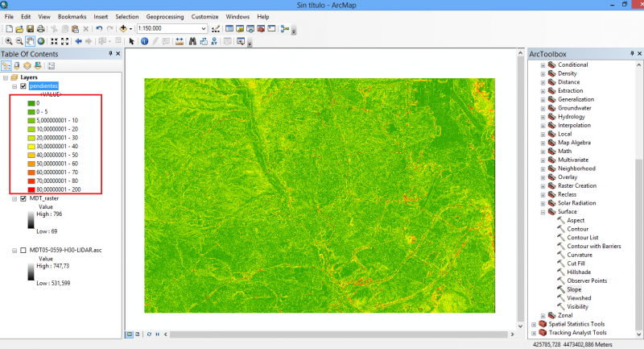Switch TOC to List By Visibility

[27, 66]
